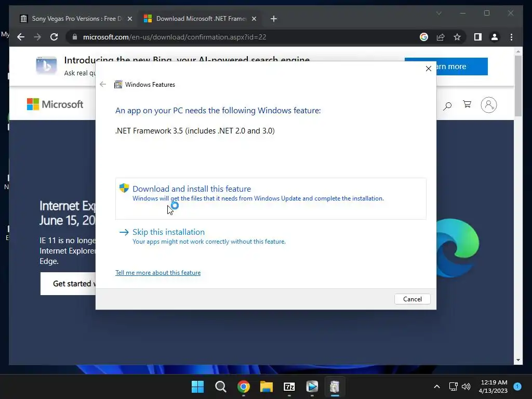Choose Skip this installation option

pyautogui.click(x=203, y=236)
